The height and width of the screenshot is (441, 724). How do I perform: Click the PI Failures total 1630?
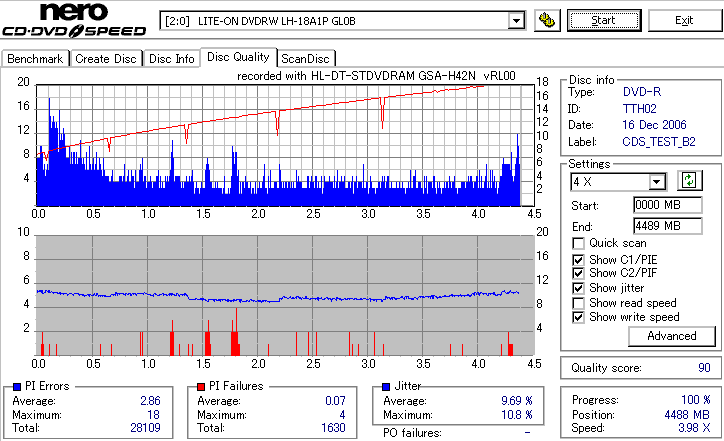(x=333, y=428)
